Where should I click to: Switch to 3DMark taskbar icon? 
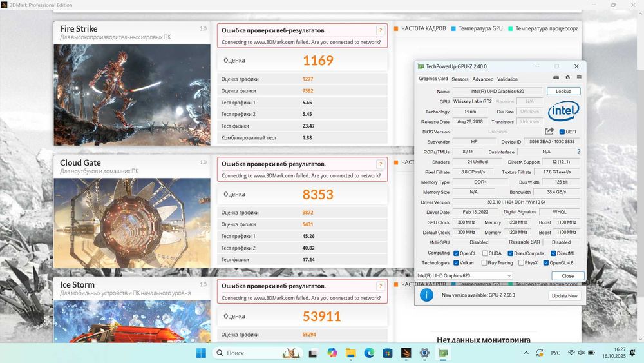(406, 353)
